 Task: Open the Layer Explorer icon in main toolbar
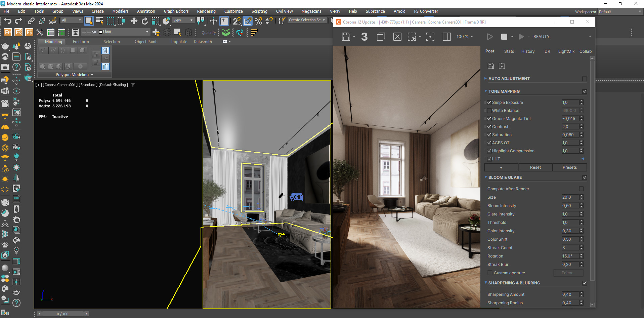pos(76,32)
